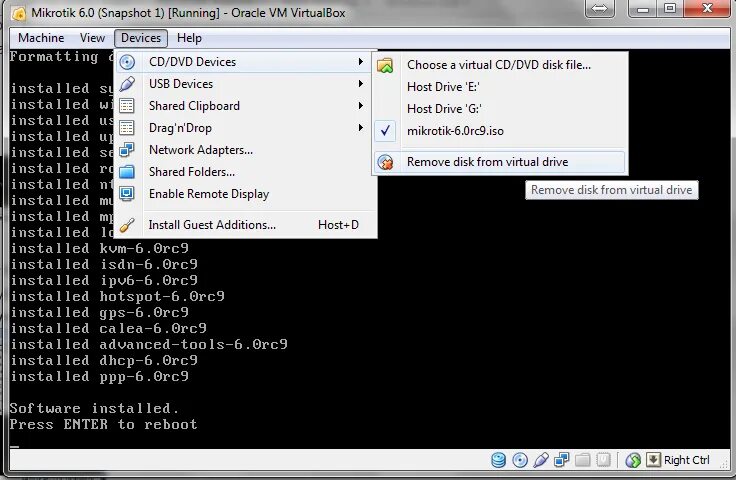The width and height of the screenshot is (736, 480).
Task: Click the USB status bar icon
Action: coord(541,460)
